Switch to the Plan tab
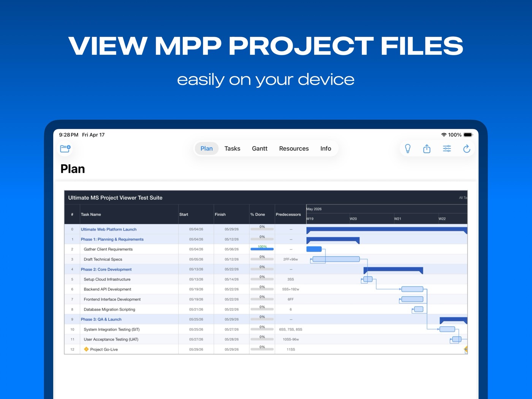The width and height of the screenshot is (532, 399). pos(207,149)
